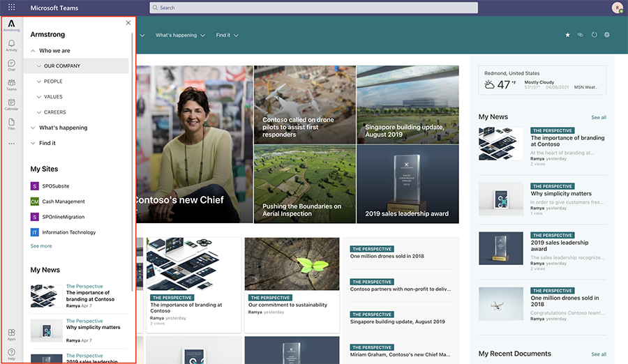Open the Cash Management CM site icon

click(35, 202)
